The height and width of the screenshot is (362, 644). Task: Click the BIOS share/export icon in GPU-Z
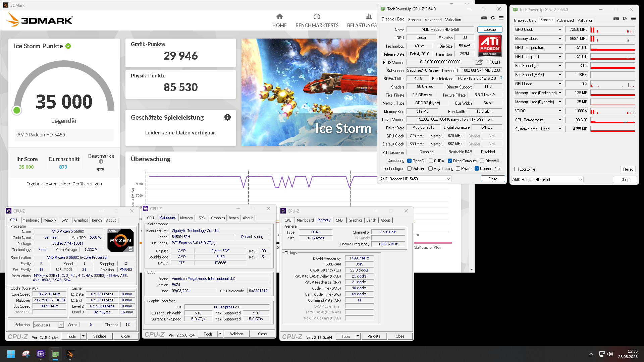click(x=479, y=62)
